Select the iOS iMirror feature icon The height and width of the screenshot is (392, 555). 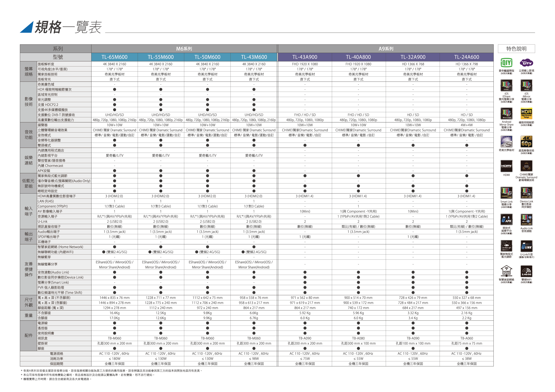pos(526,86)
